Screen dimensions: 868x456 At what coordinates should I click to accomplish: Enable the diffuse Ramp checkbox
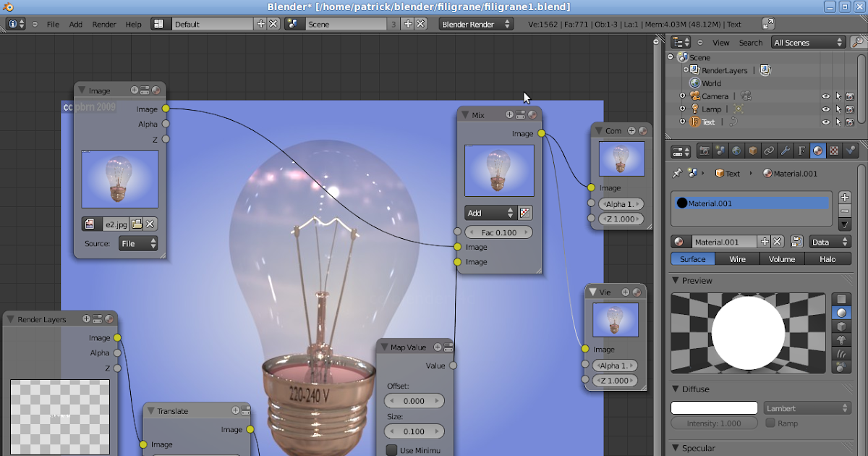click(x=770, y=423)
